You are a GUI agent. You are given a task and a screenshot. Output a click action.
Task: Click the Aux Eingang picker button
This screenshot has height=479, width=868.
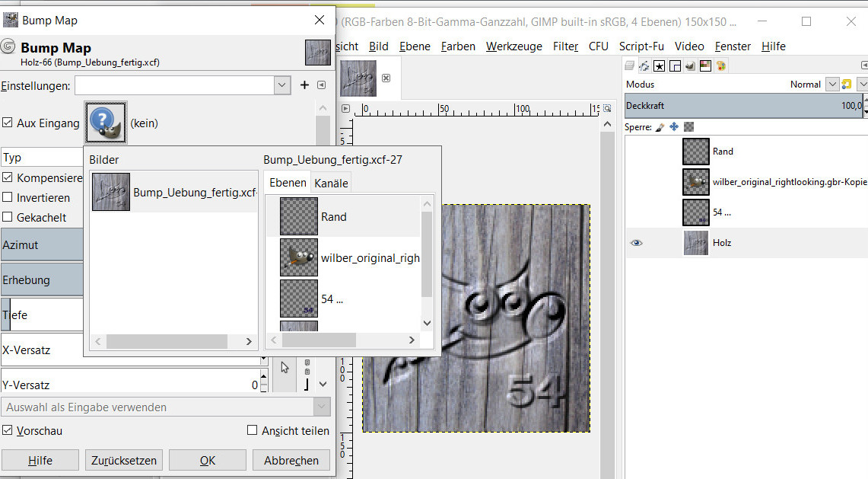point(106,123)
